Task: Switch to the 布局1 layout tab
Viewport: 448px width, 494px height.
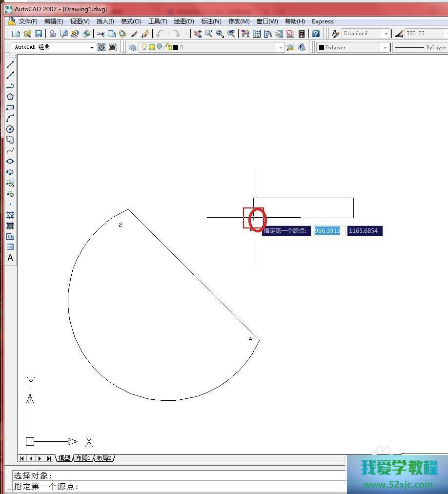Action: click(x=82, y=458)
